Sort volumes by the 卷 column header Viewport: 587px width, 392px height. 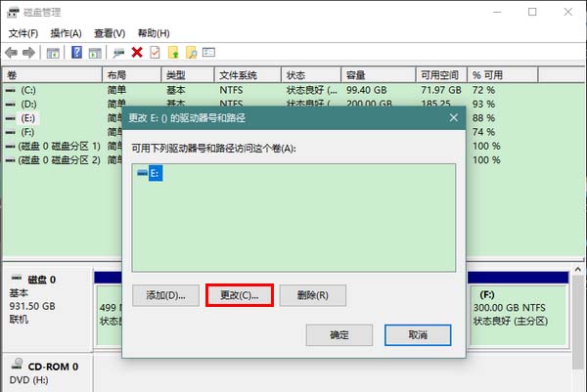tap(49, 75)
